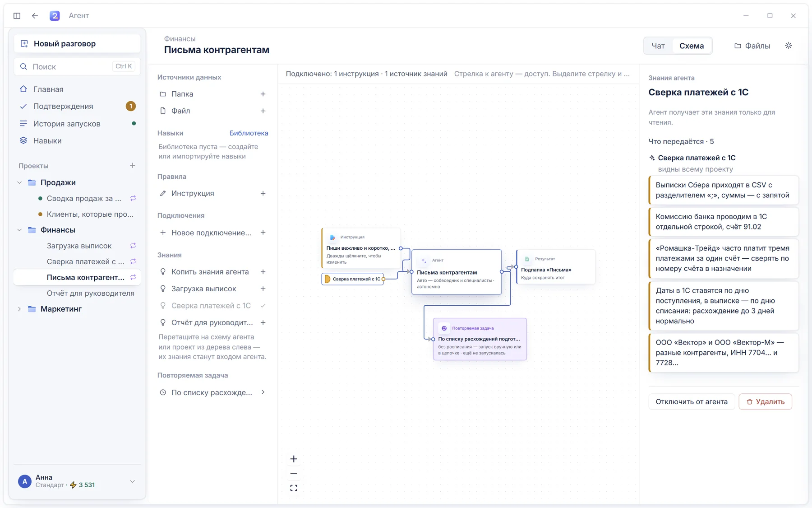This screenshot has width=812, height=508.
Task: Toggle the sidebar panel icon
Action: tap(17, 16)
